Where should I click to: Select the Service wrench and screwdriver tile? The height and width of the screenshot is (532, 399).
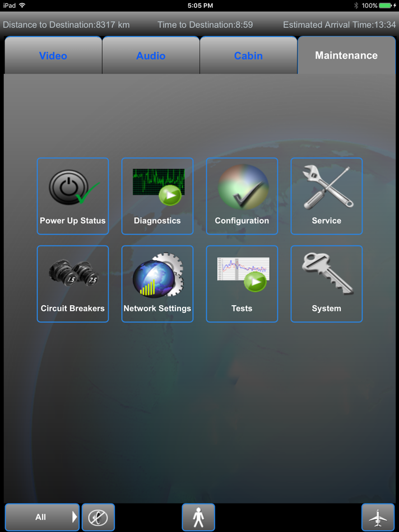tap(326, 196)
